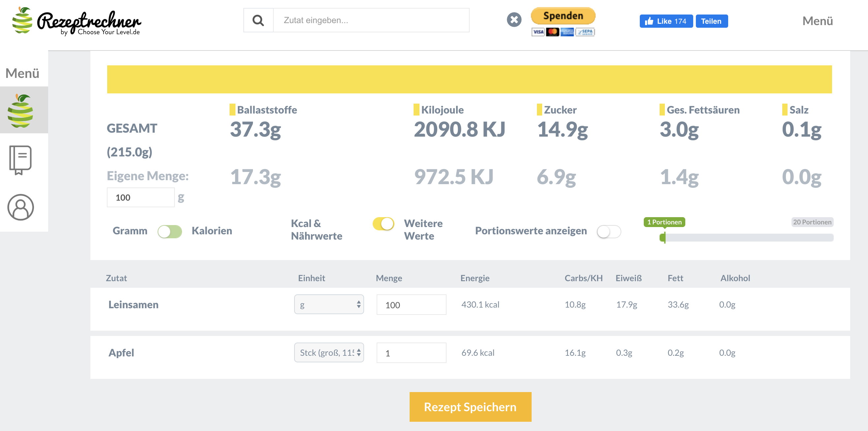This screenshot has width=868, height=431.
Task: Open the user profile sidebar icon
Action: 20,207
